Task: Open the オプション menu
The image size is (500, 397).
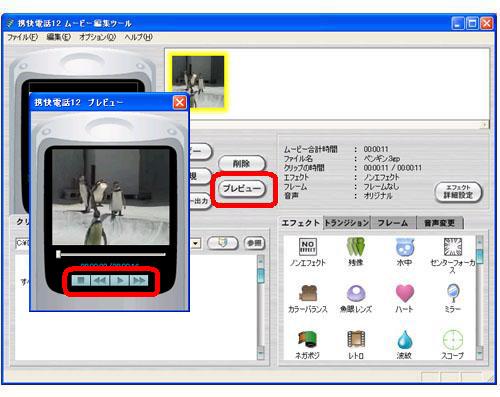Action: 97,37
